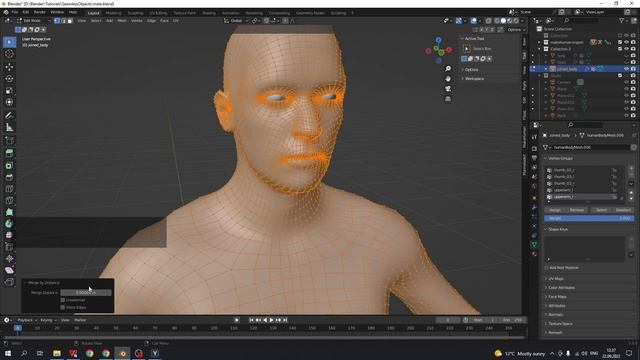Select the Scale tool

(9, 90)
